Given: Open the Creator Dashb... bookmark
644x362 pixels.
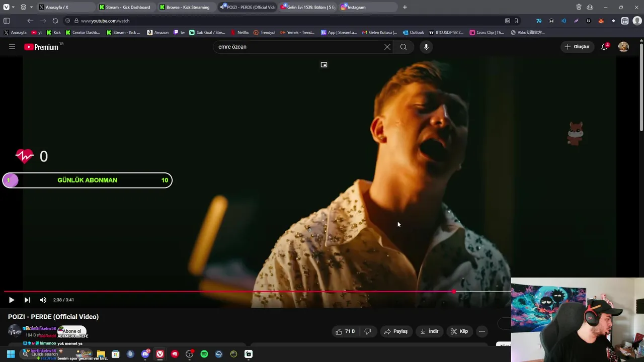Looking at the screenshot, I should pos(83,33).
